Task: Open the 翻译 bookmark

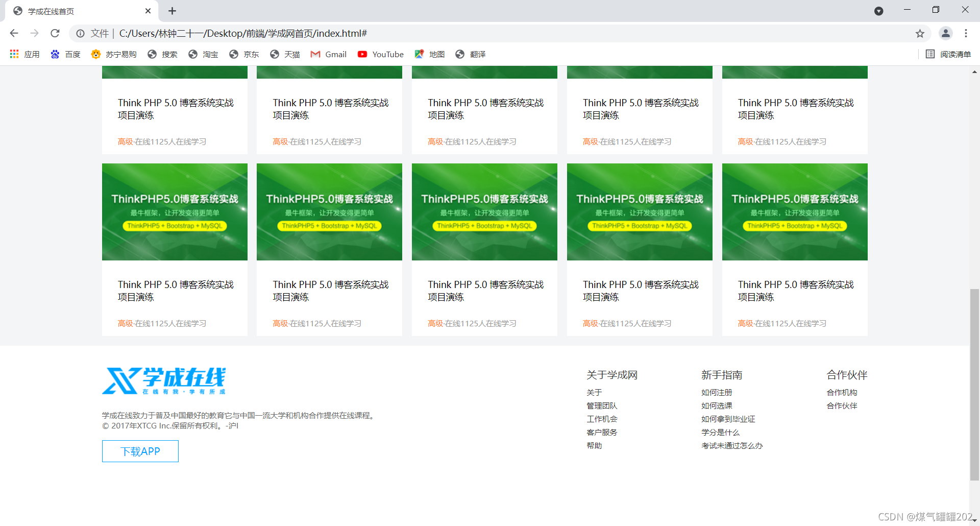Action: (470, 54)
